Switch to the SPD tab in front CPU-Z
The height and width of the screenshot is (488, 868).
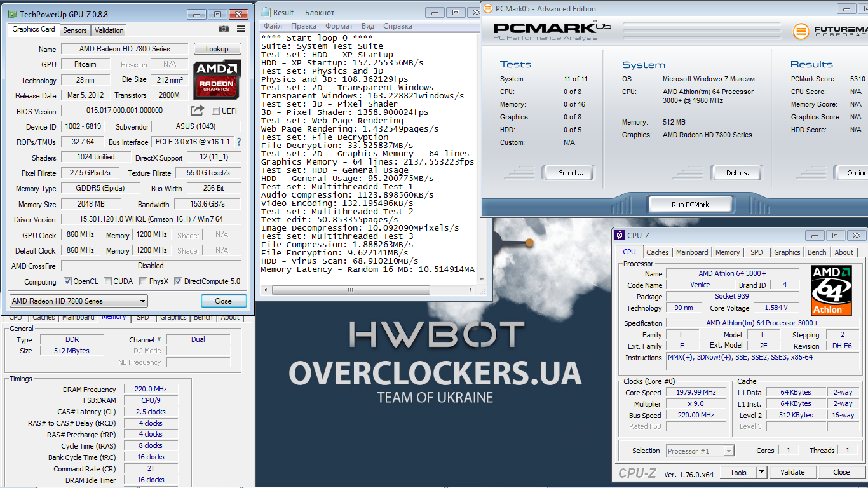756,252
